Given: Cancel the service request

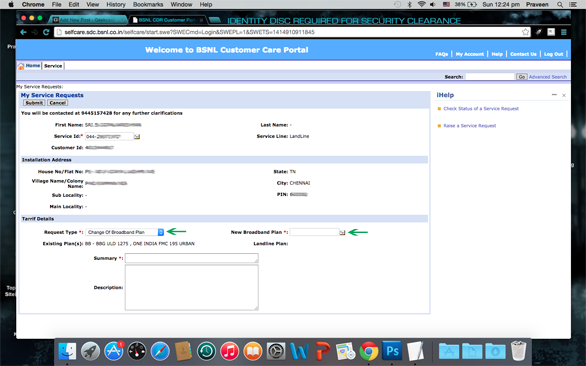Looking at the screenshot, I should click(x=58, y=103).
